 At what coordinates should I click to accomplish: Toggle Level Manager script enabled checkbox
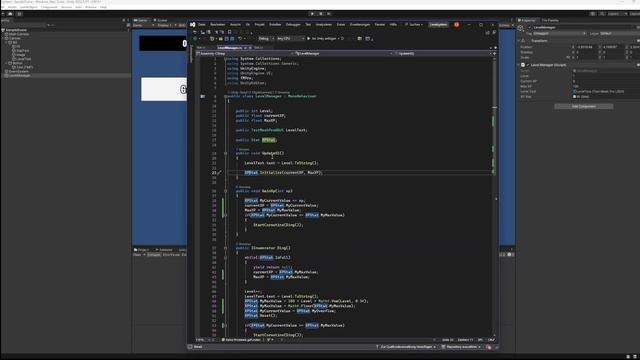(528, 65)
